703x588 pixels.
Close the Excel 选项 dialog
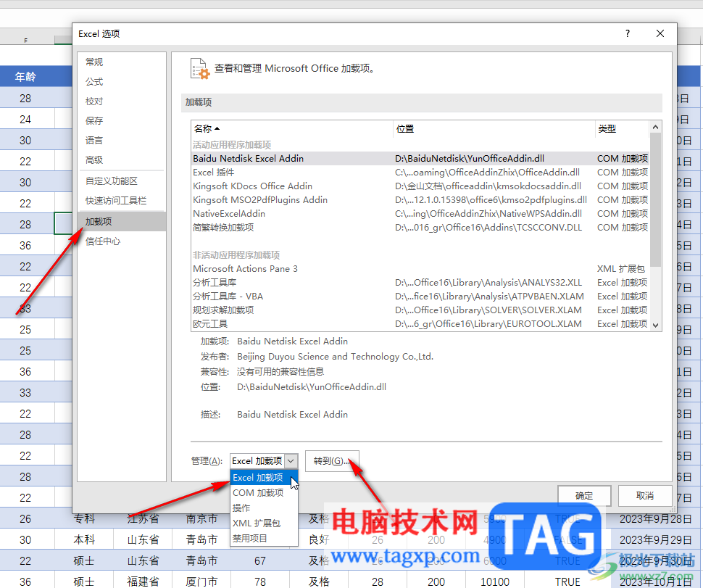[x=660, y=33]
